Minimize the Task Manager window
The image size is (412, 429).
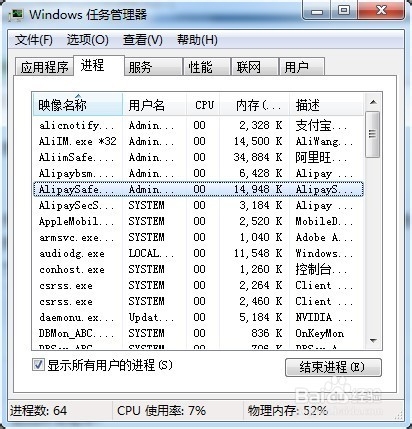pyautogui.click(x=317, y=12)
